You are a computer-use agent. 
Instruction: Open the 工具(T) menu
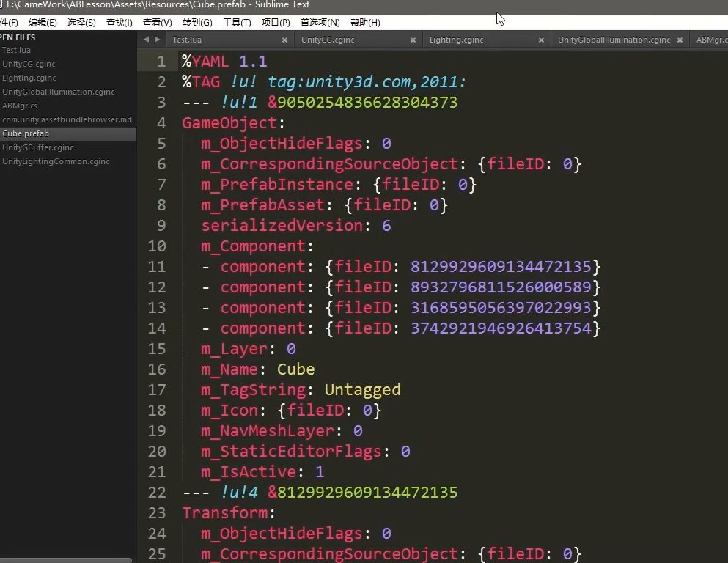[x=237, y=22]
